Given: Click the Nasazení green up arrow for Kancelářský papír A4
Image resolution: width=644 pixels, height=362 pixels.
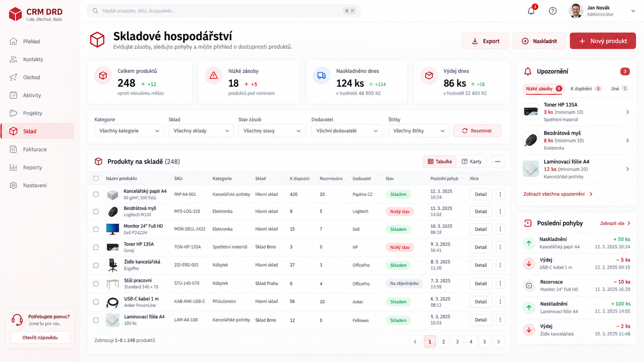Looking at the screenshot, I should [529, 243].
